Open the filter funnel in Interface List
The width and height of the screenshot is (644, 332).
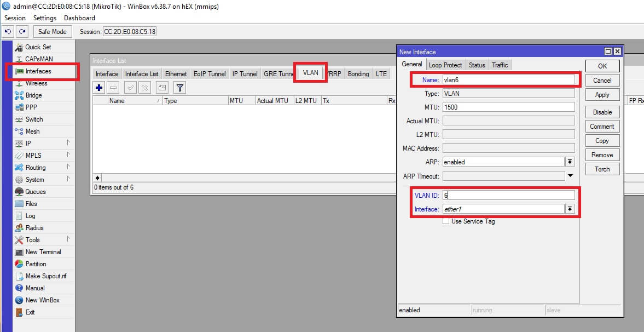[x=179, y=87]
